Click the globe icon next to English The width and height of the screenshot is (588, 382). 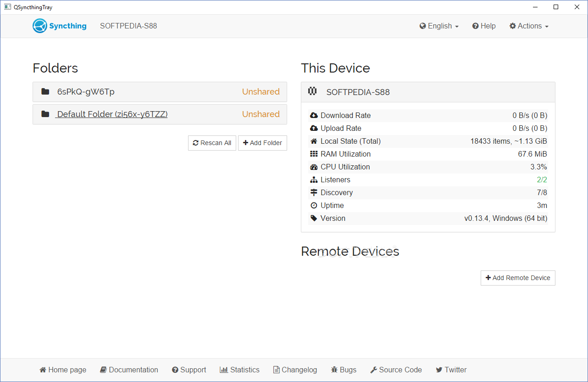pyautogui.click(x=423, y=26)
